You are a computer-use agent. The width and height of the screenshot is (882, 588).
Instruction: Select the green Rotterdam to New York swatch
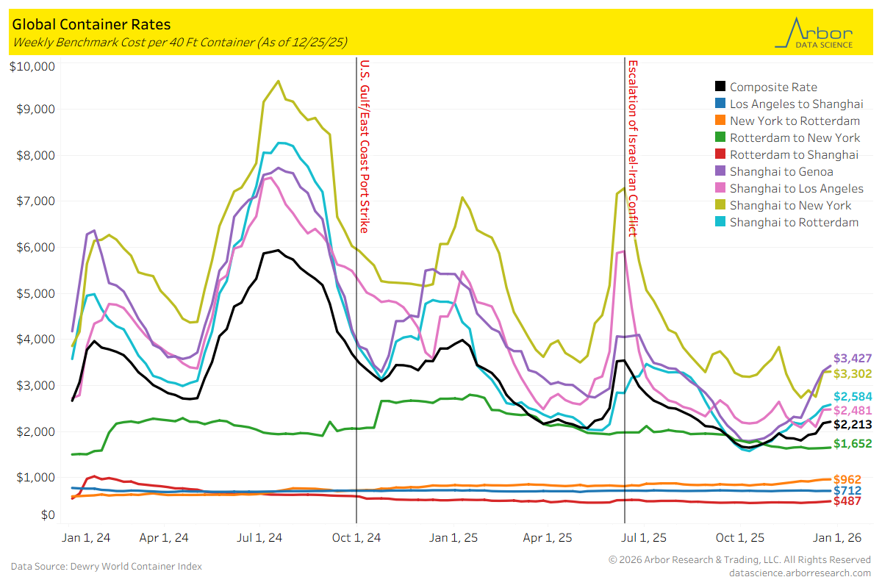pyautogui.click(x=721, y=137)
